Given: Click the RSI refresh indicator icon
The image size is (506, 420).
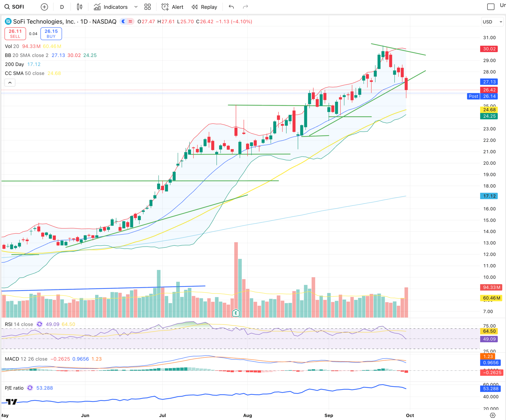Looking at the screenshot, I should pos(40,324).
